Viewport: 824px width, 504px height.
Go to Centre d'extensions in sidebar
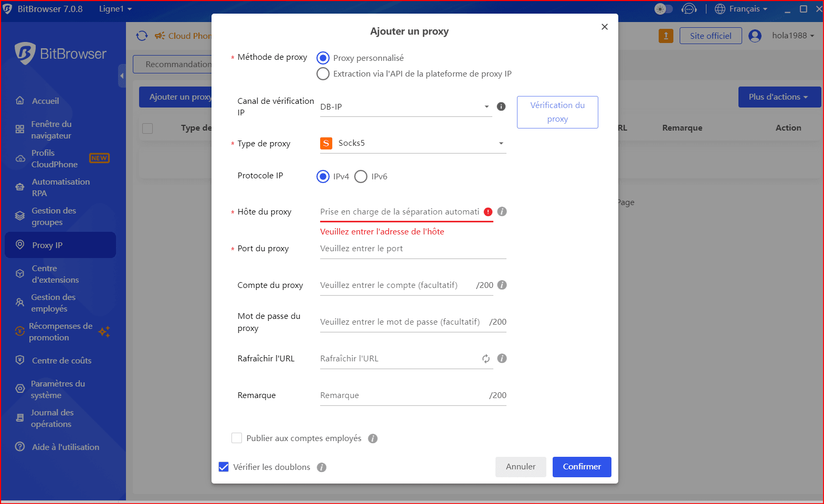click(55, 274)
